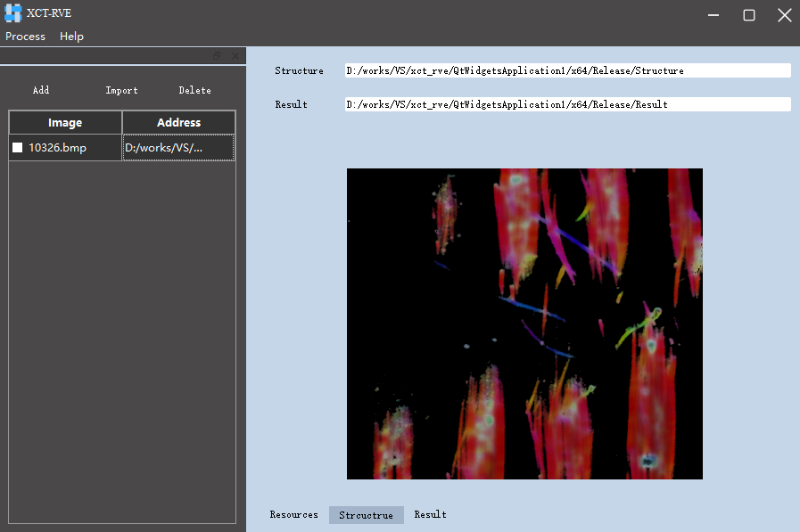The width and height of the screenshot is (800, 532).
Task: Click the Address column header
Action: point(178,123)
